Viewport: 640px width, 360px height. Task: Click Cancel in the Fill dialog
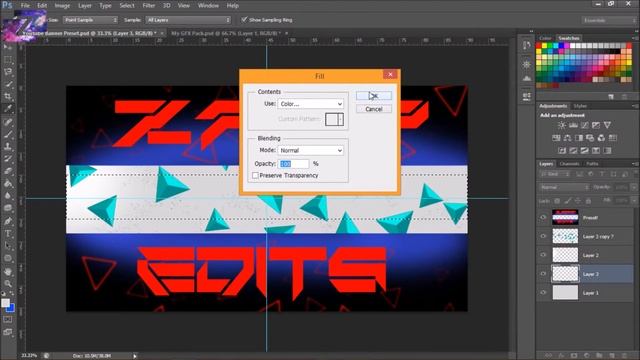click(374, 109)
